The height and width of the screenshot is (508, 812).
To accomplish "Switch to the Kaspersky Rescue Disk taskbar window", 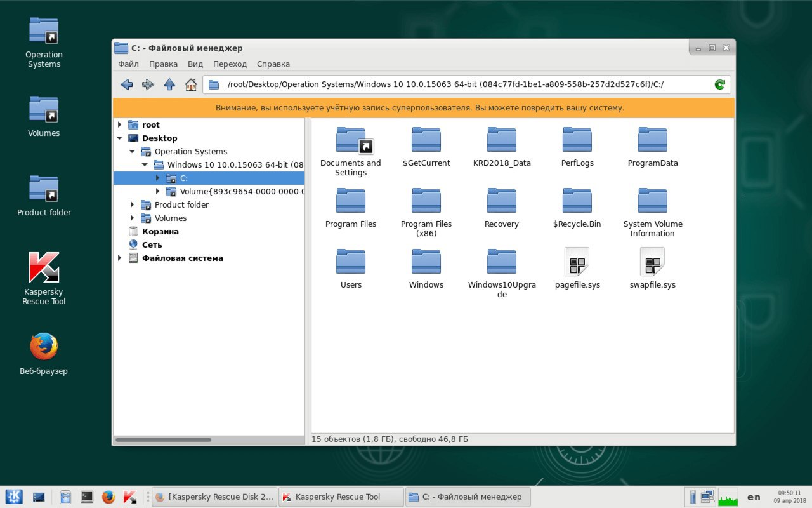I will point(214,497).
